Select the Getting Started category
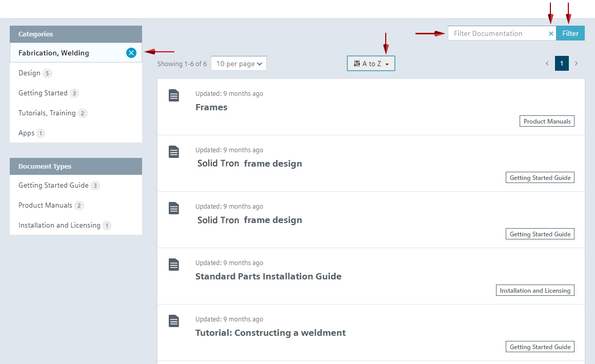 pyautogui.click(x=43, y=93)
